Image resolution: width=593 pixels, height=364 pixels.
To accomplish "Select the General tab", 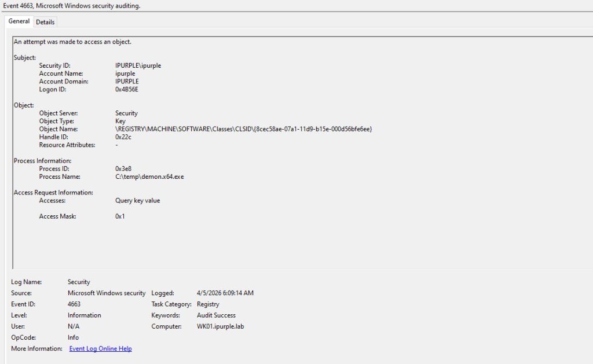I will (19, 21).
